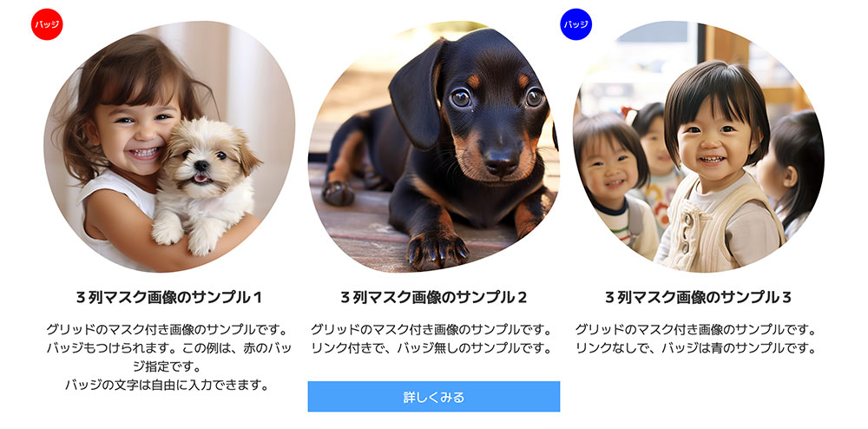The width and height of the screenshot is (868, 429).
Task: Click the dachshund's nose in middle photo
Action: click(x=502, y=162)
